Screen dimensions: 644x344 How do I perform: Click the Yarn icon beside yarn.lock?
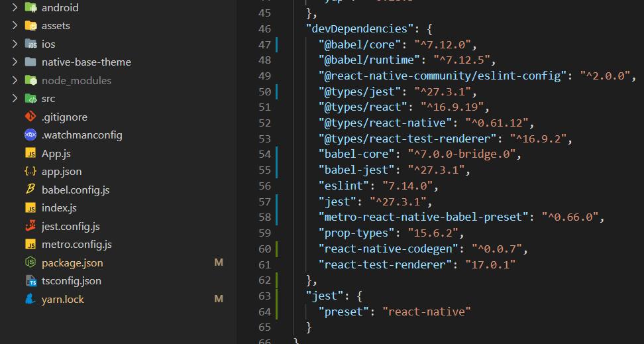[30, 299]
